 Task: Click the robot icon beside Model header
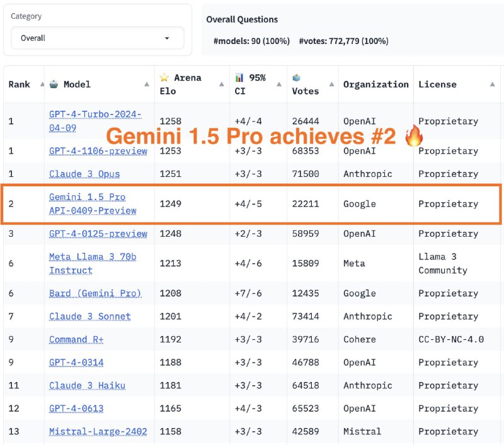[54, 84]
